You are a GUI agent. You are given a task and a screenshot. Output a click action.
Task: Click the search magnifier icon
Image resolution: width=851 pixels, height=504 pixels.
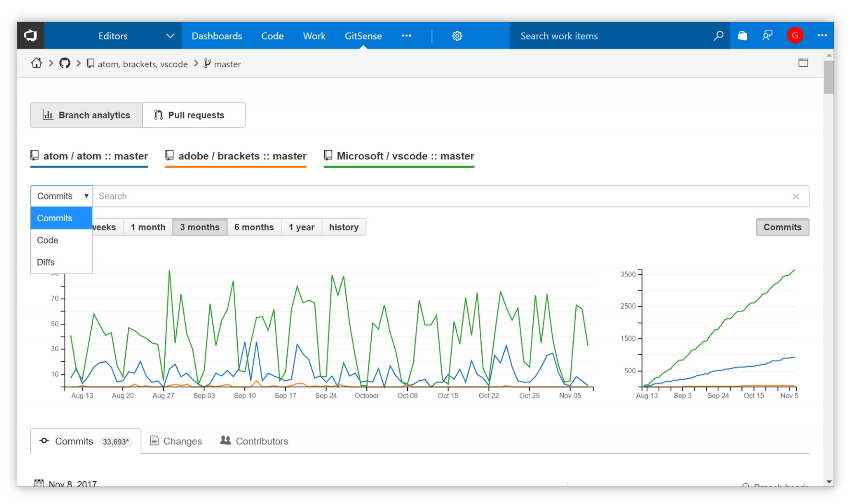coord(718,36)
